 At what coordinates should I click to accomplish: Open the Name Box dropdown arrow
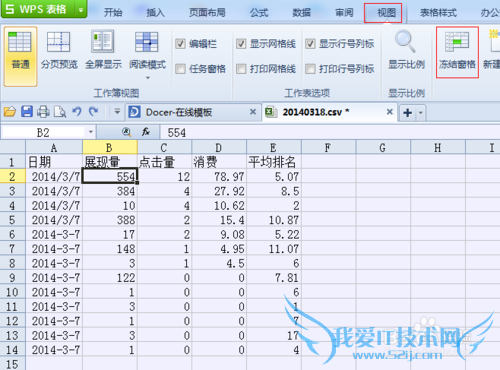click(x=91, y=132)
